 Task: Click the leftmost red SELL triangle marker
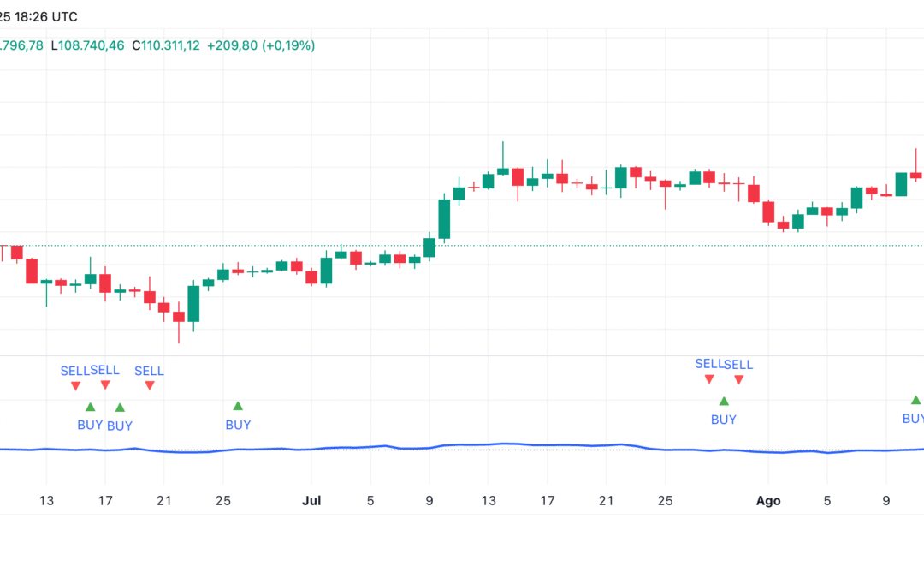click(75, 386)
